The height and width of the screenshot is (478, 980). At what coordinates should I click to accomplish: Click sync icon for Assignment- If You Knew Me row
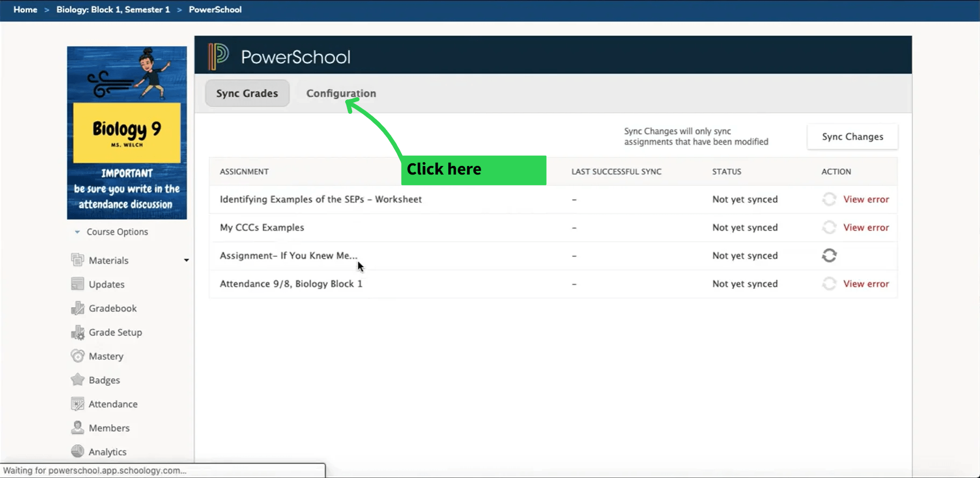pyautogui.click(x=829, y=256)
